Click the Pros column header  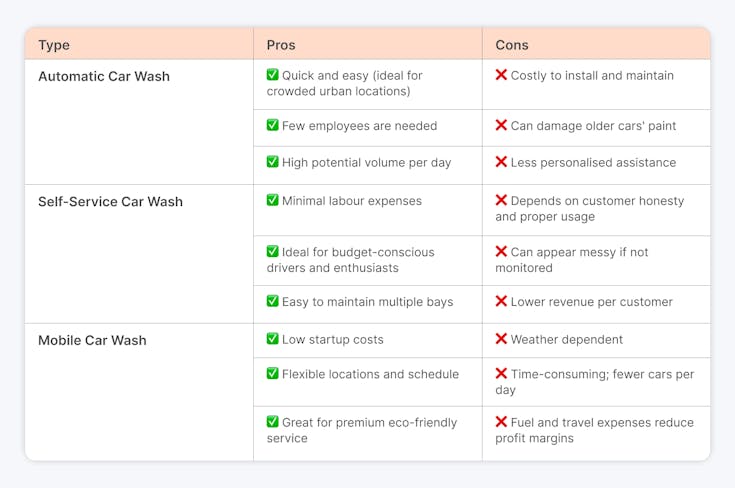click(281, 45)
